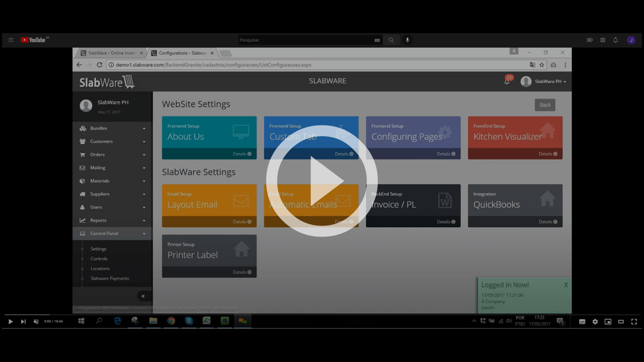
Task: Open Details on the Layout Email card
Action: 242,222
